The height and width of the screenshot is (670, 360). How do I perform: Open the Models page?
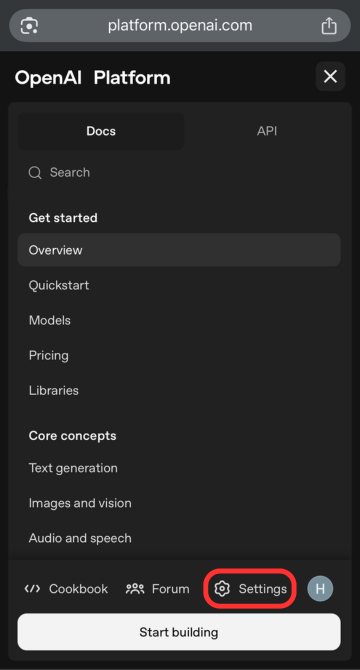tap(50, 320)
